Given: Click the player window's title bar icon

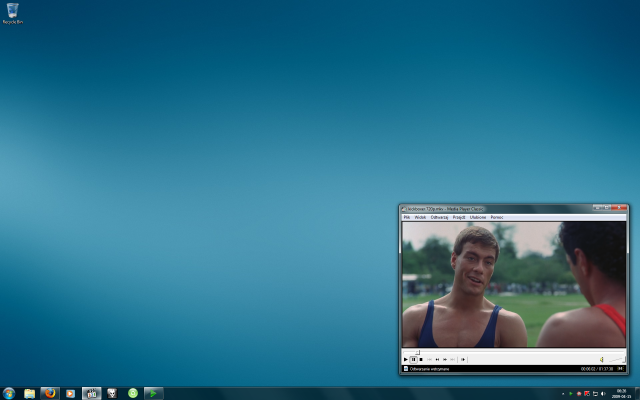Looking at the screenshot, I should [404, 209].
